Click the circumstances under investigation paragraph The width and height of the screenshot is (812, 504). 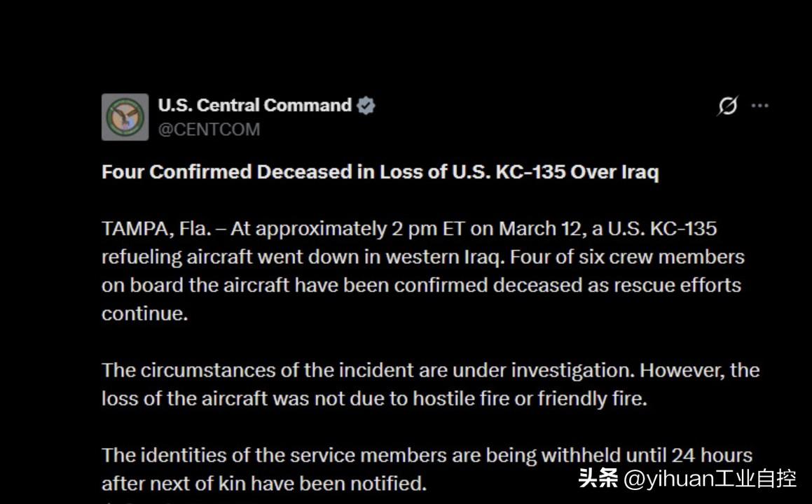(x=430, y=384)
